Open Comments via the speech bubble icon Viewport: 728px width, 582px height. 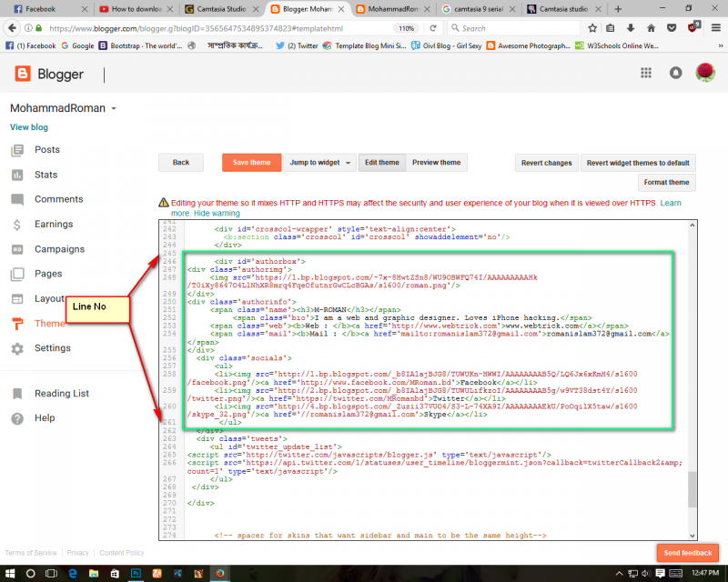click(17, 199)
